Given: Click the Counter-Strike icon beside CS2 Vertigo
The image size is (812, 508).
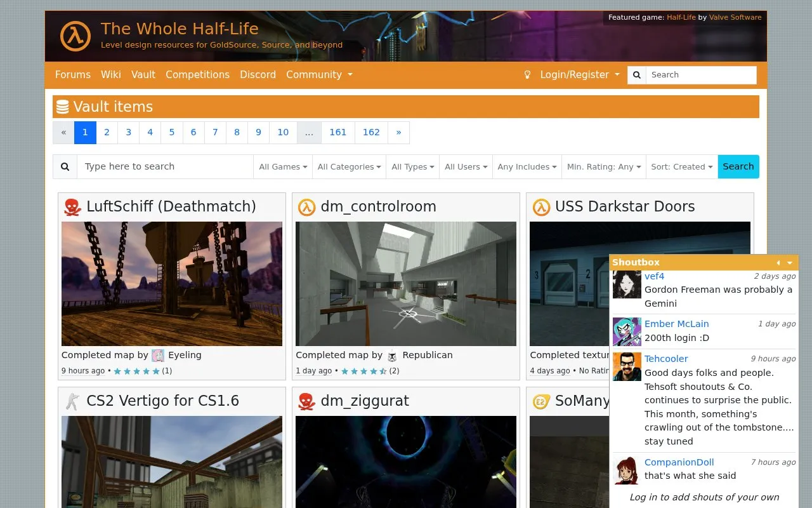Looking at the screenshot, I should [x=73, y=401].
